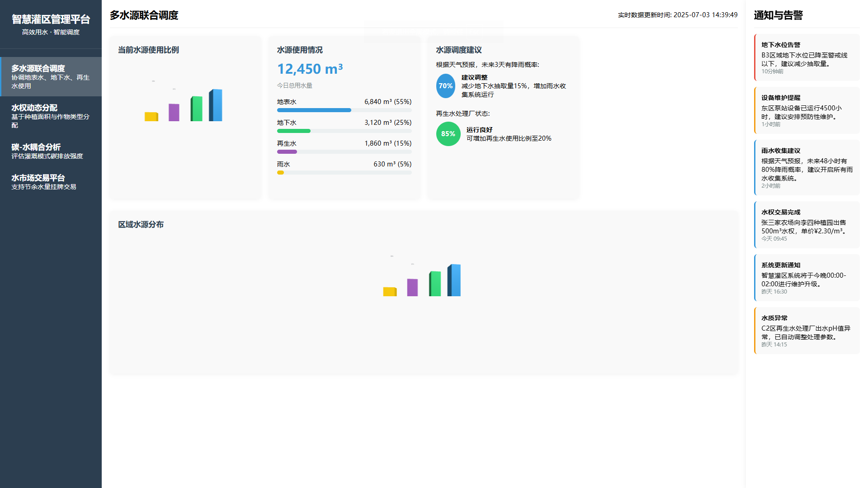The image size is (868, 488).
Task: Open the 设备维护提醒 notification
Action: point(807,110)
